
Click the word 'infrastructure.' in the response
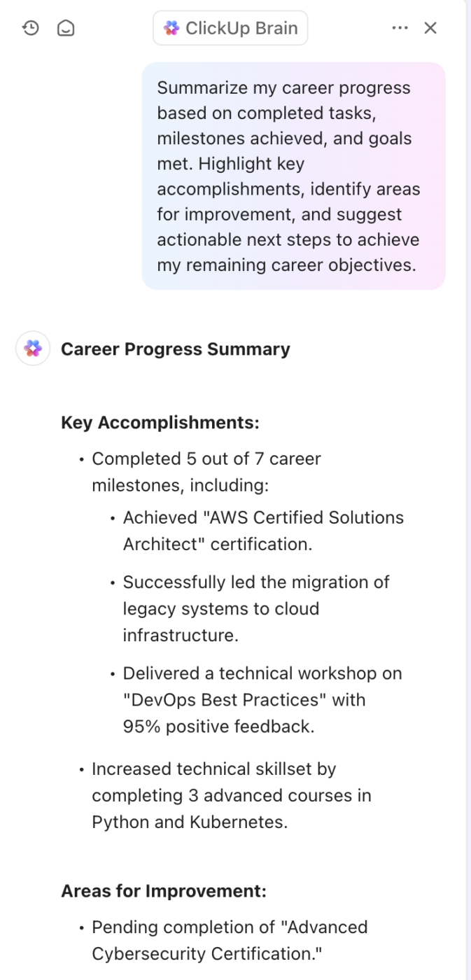point(181,636)
